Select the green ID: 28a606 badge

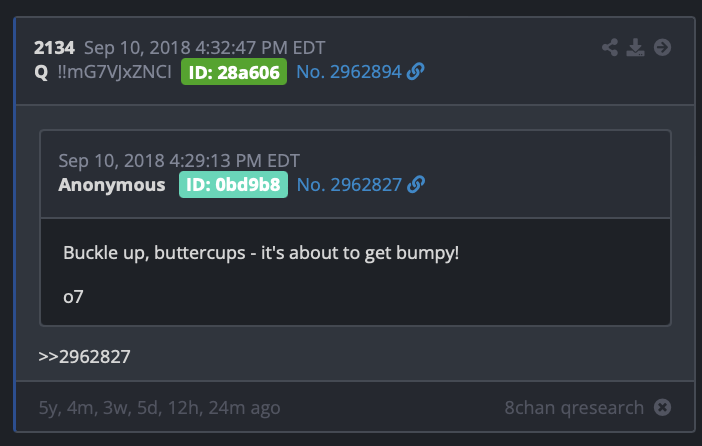click(234, 72)
